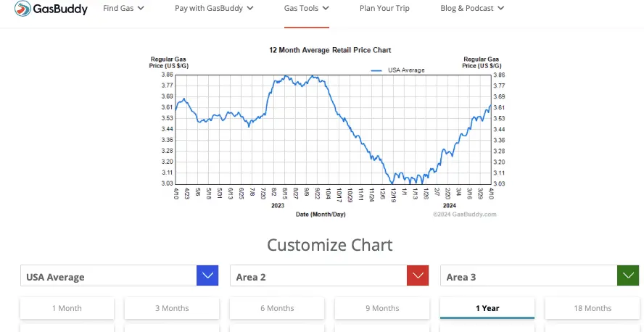644x332 pixels.
Task: Select the 9 Months time range
Action: (x=382, y=308)
